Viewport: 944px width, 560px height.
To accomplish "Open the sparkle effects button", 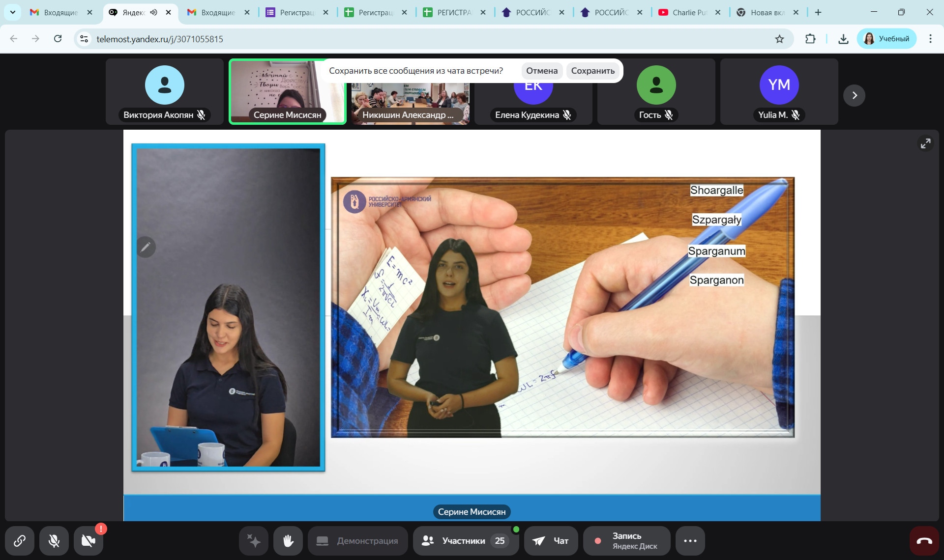I will coord(254,541).
